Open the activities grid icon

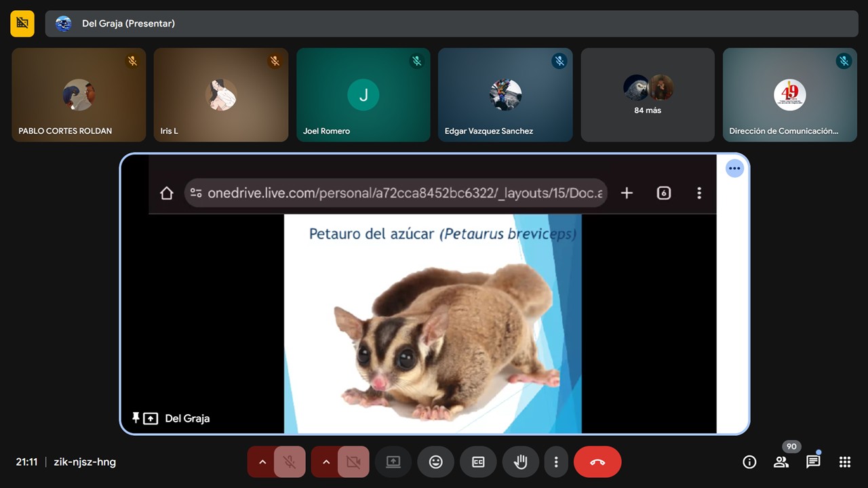(x=844, y=462)
